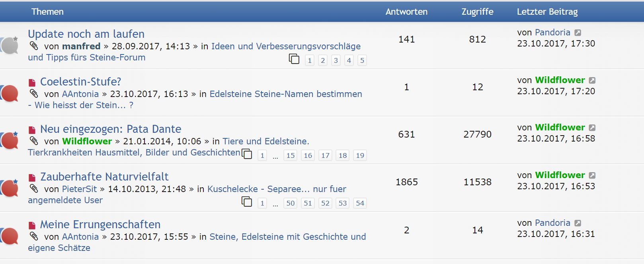Screen dimensions: 644x264
Task: Click unread topic bubble icon for Meine Errungenschaften
Action: click(x=10, y=236)
